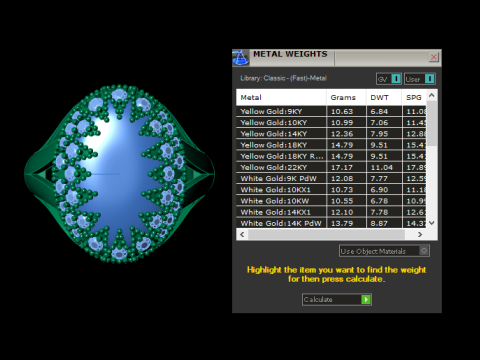
Task: Toggle the GV library switch
Action: [x=389, y=79]
